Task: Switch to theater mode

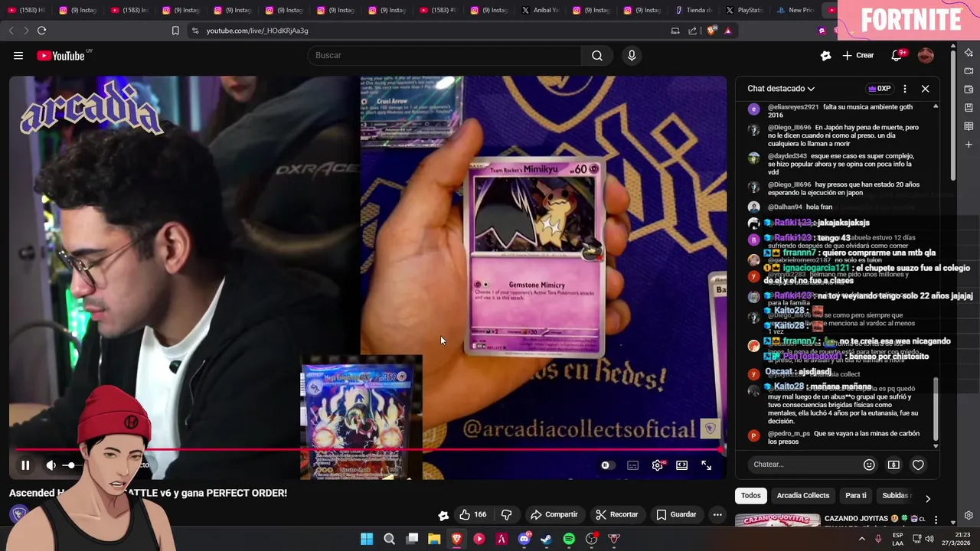Action: click(681, 465)
